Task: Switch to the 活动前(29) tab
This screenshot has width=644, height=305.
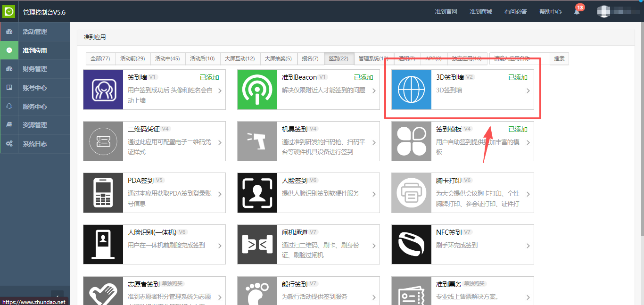Action: click(132, 58)
